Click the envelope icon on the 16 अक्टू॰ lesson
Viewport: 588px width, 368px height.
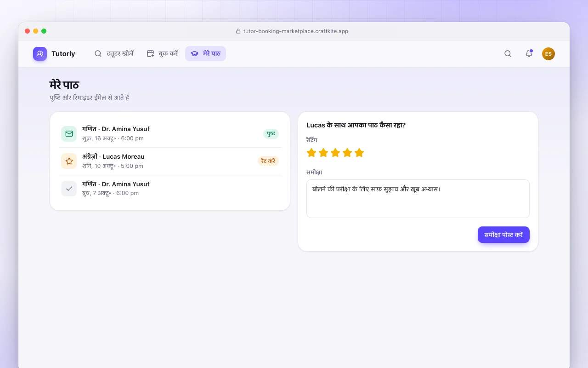click(x=69, y=133)
